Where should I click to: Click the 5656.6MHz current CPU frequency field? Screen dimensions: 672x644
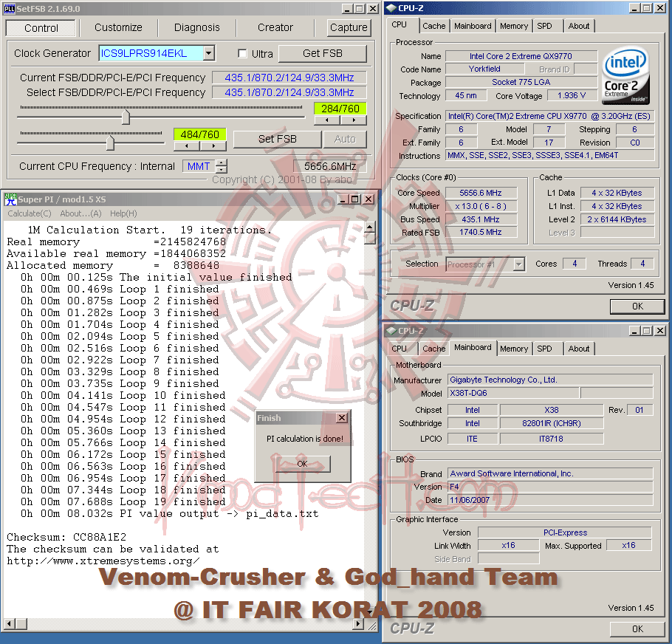[x=330, y=166]
